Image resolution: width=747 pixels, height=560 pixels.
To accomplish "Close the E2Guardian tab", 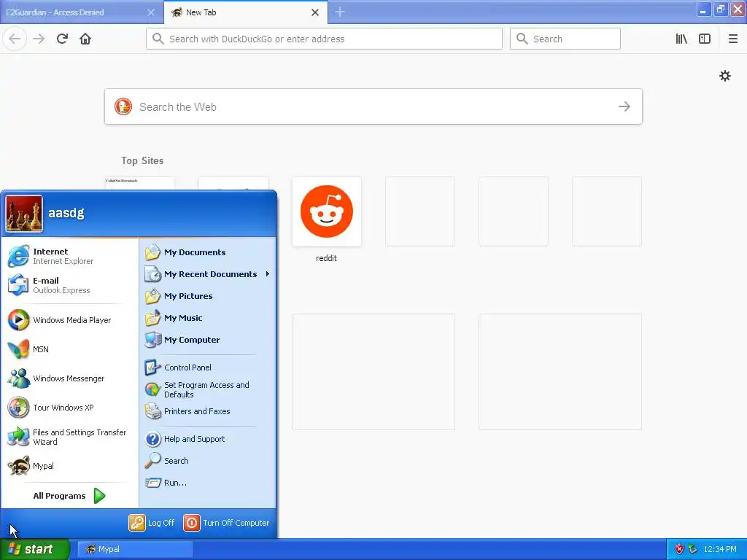I will click(150, 12).
